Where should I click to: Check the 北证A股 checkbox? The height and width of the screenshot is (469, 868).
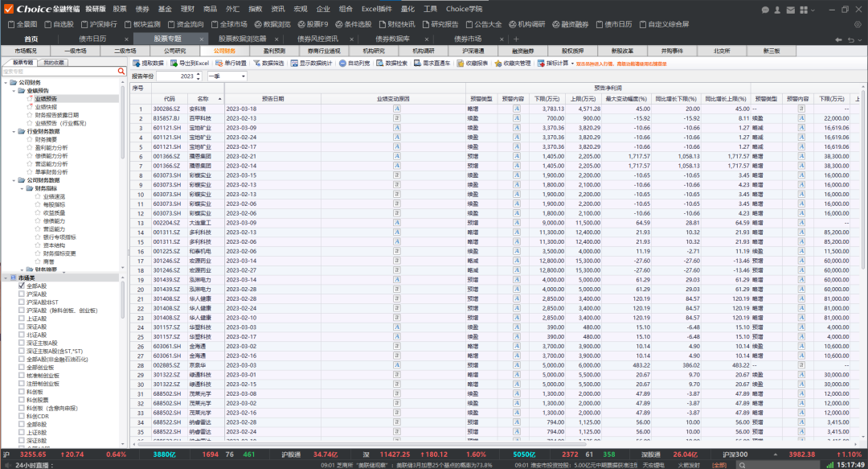pyautogui.click(x=22, y=335)
